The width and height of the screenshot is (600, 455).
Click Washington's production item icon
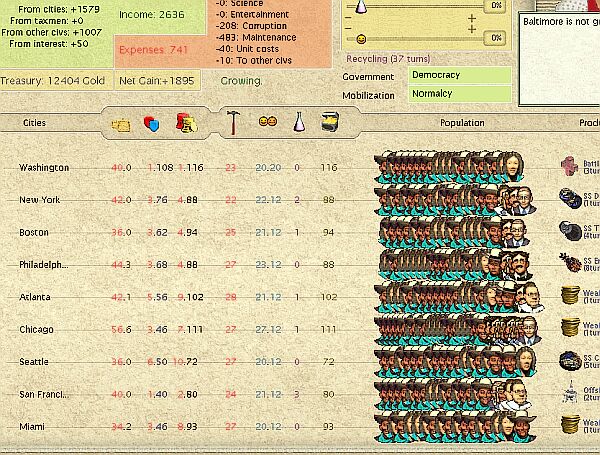[x=570, y=166]
